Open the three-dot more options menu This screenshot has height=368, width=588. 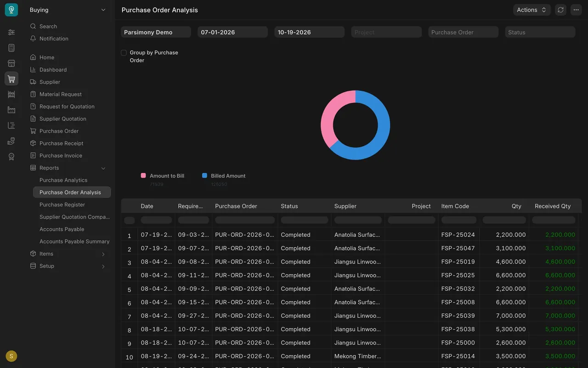(x=576, y=10)
